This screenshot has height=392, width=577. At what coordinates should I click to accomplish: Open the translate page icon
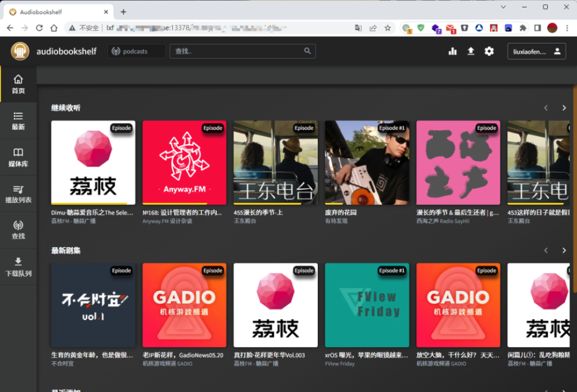[x=358, y=28]
